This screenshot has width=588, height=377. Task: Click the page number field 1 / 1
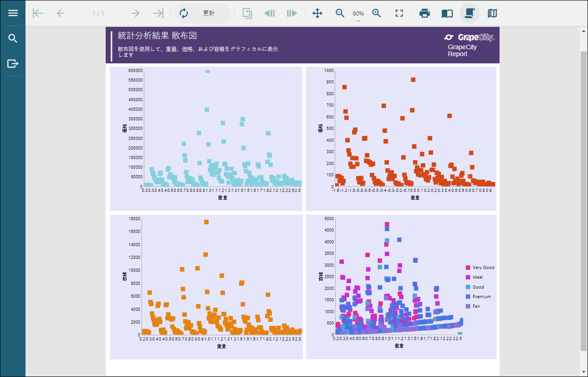coord(98,13)
